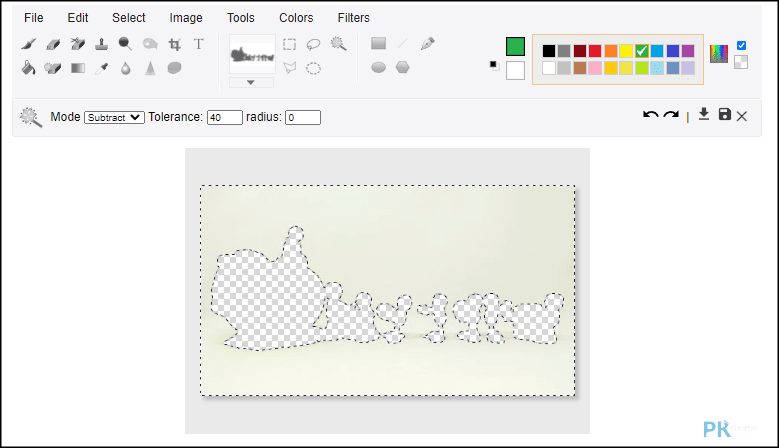This screenshot has width=779, height=448.
Task: Toggle the blue checkbox beside the palette
Action: tap(741, 46)
